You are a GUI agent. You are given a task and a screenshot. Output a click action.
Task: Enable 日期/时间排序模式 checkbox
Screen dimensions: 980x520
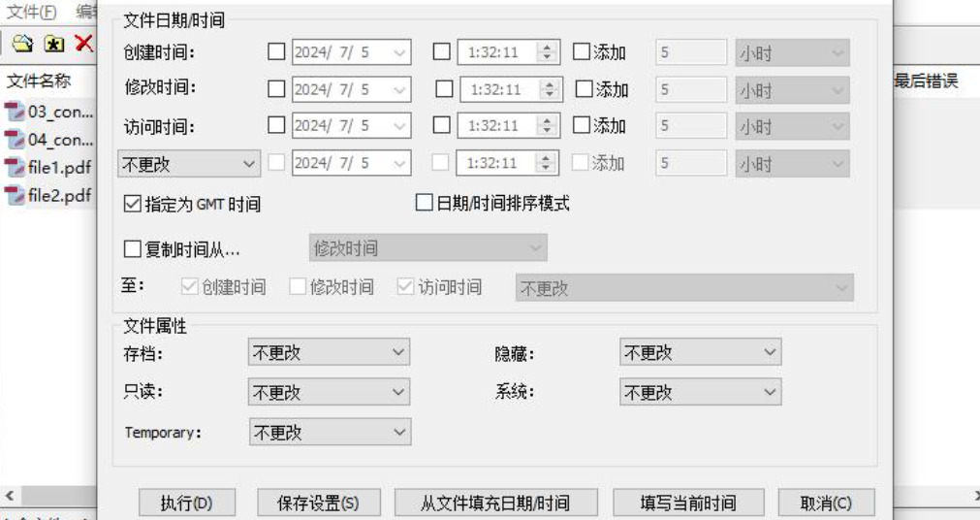click(425, 203)
